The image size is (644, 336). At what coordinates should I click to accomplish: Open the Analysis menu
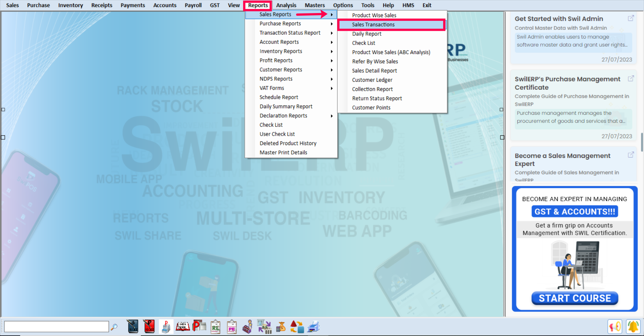(286, 5)
